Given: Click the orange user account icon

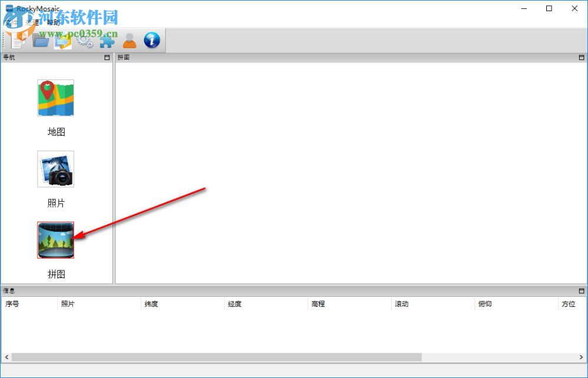Looking at the screenshot, I should click(x=130, y=40).
